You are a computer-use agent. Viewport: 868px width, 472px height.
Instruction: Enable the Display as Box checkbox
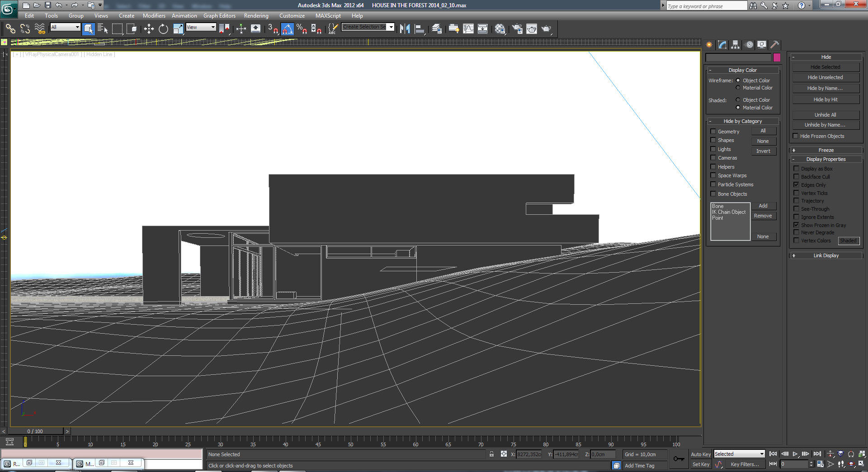[797, 169]
